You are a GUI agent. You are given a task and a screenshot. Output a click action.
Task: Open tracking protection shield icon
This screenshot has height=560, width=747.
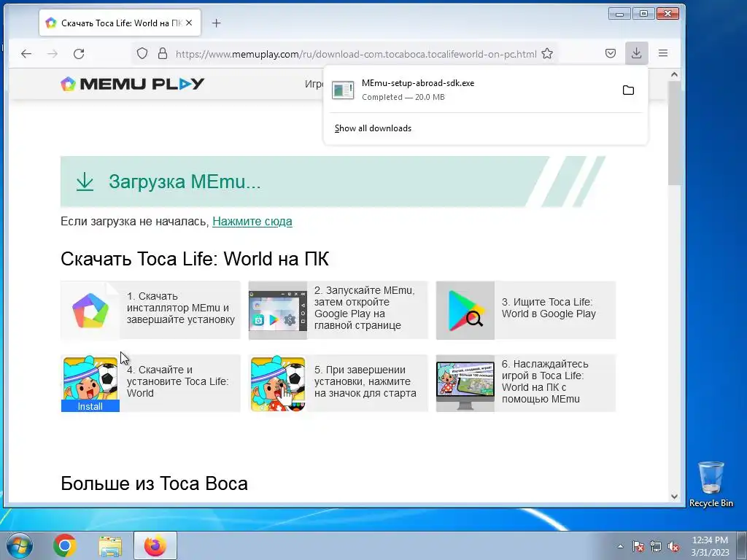tap(142, 53)
